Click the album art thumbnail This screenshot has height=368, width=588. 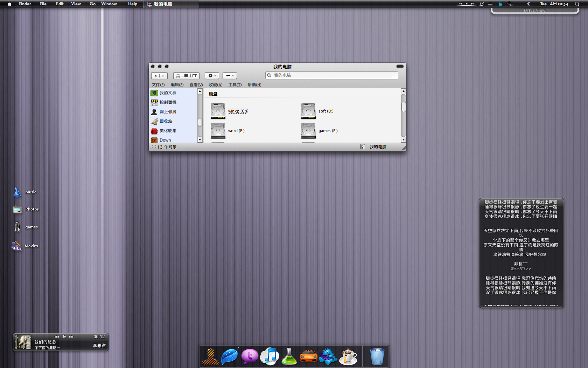coord(23,342)
